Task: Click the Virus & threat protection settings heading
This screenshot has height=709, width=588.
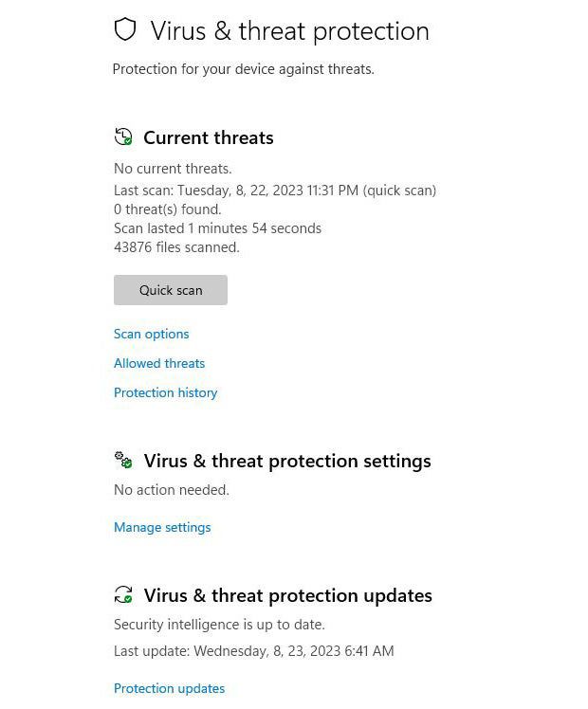Action: 287,461
